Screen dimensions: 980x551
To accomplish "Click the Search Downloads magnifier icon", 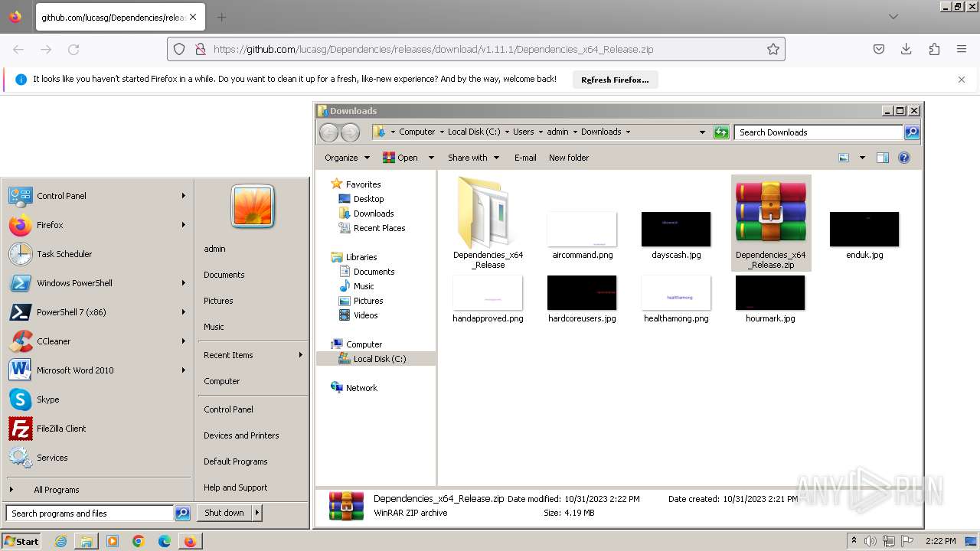I will 912,132.
